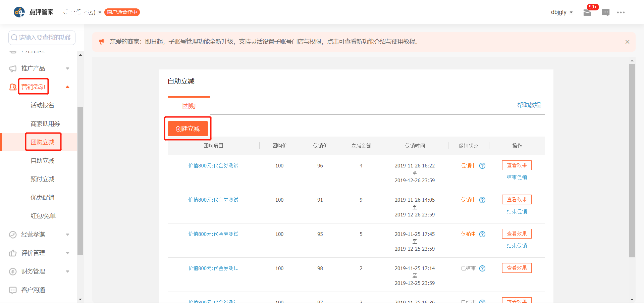Click the sidebar scroll-down arrow

click(80, 299)
